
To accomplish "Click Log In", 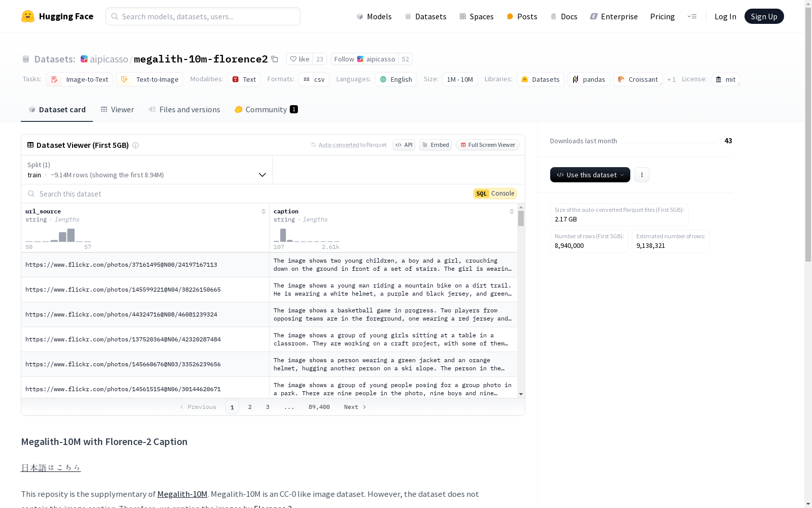I will point(725,16).
